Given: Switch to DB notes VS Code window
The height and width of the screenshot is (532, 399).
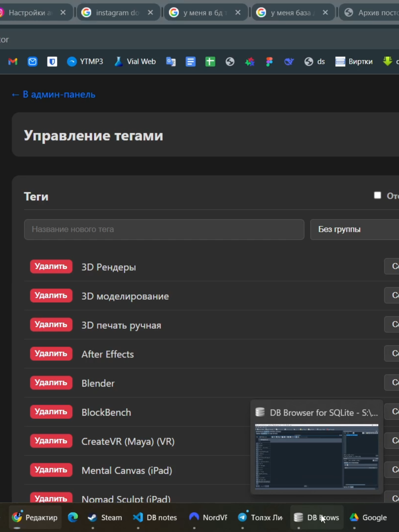Looking at the screenshot, I should click(155, 517).
